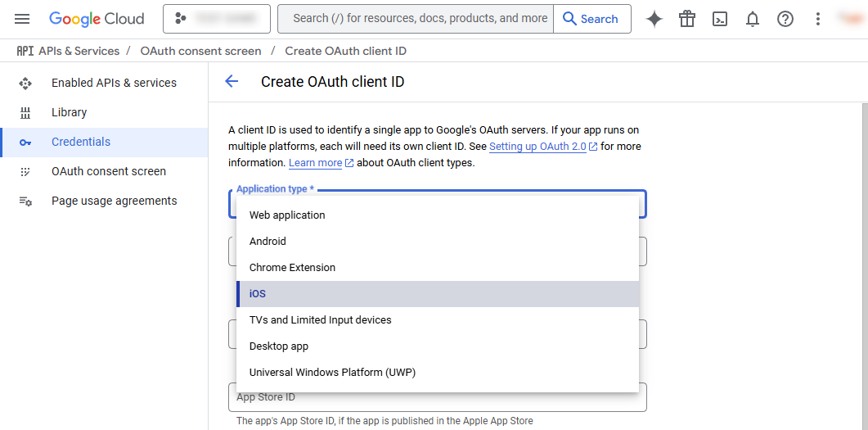Go back using the blue arrow
Image resolution: width=868 pixels, height=430 pixels.
(x=232, y=81)
